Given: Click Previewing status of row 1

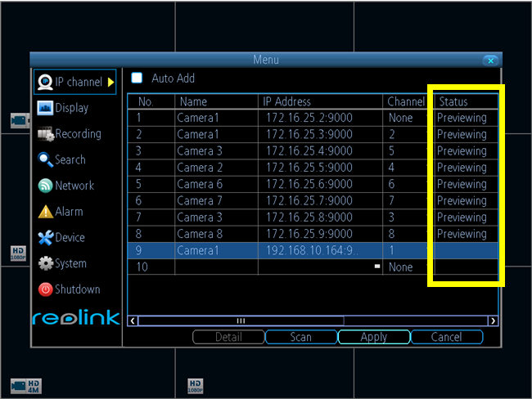Looking at the screenshot, I should pos(462,118).
